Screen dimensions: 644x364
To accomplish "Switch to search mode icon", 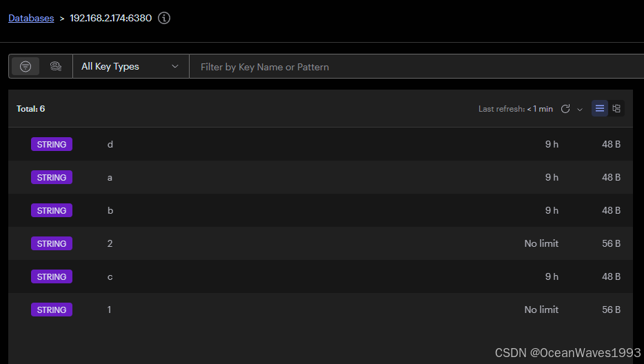I will [56, 66].
